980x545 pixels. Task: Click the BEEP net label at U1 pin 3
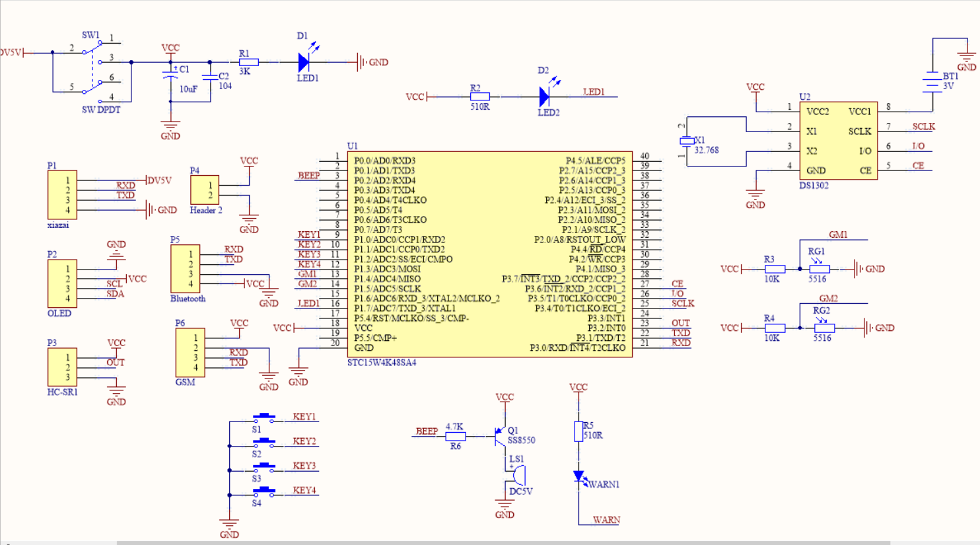309,176
